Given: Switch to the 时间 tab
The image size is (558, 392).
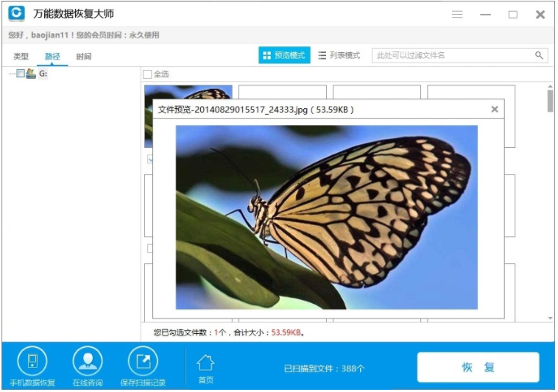Looking at the screenshot, I should pyautogui.click(x=83, y=57).
